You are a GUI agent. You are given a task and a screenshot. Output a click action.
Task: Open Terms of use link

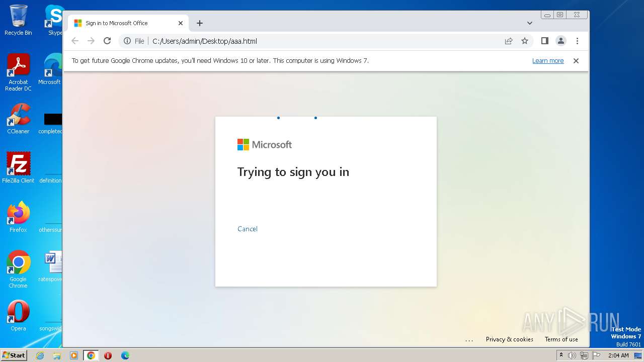[x=561, y=339]
